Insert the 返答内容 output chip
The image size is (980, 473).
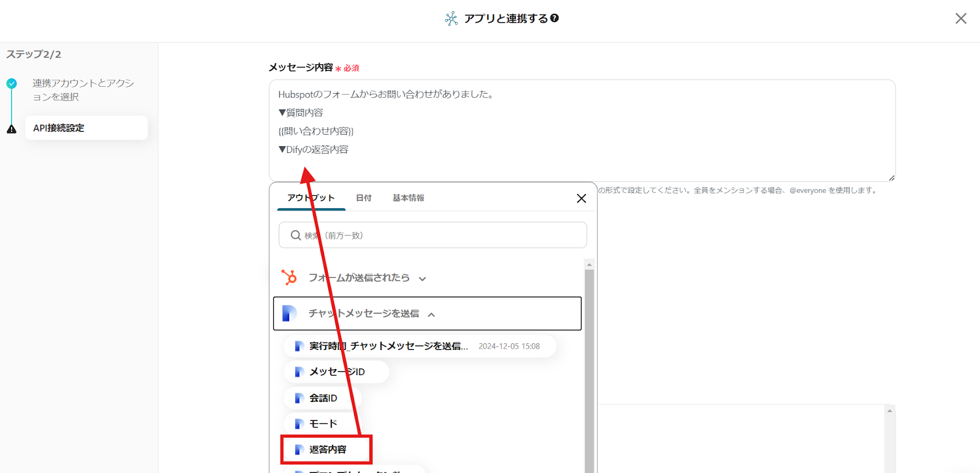tap(326, 450)
